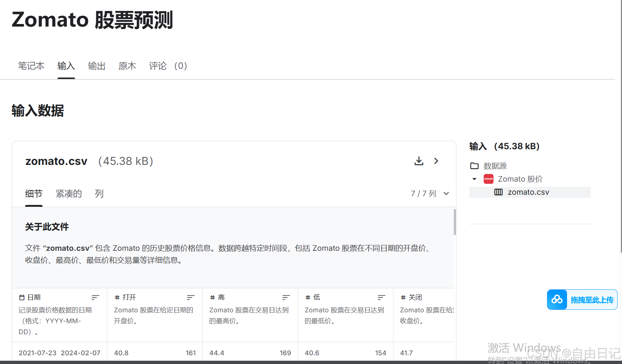Click the red Zomato dataset logo

[488, 179]
